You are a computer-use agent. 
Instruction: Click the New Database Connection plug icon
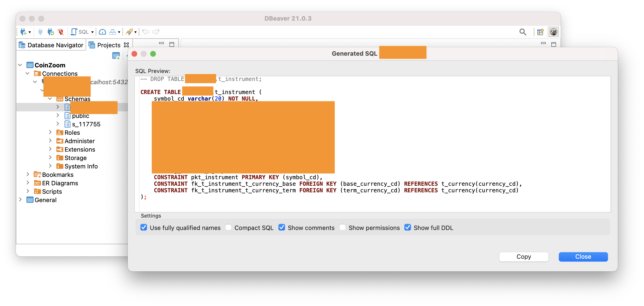pyautogui.click(x=23, y=32)
